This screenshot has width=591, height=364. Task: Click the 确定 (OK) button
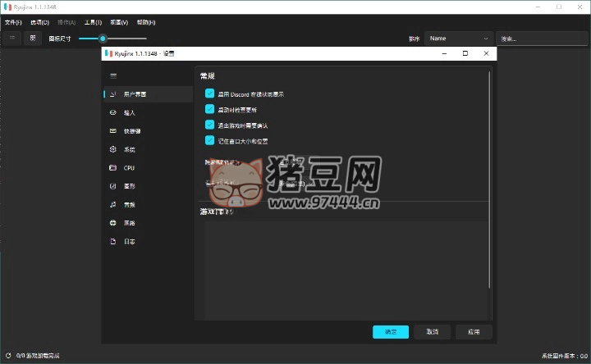click(x=391, y=332)
